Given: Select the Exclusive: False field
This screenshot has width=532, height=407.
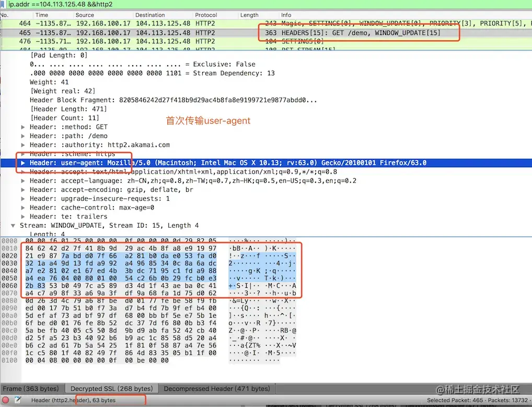Looking at the screenshot, I should pyautogui.click(x=143, y=64).
